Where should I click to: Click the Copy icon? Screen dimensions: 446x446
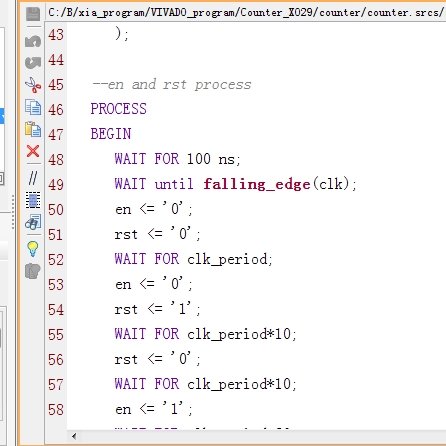point(33,107)
